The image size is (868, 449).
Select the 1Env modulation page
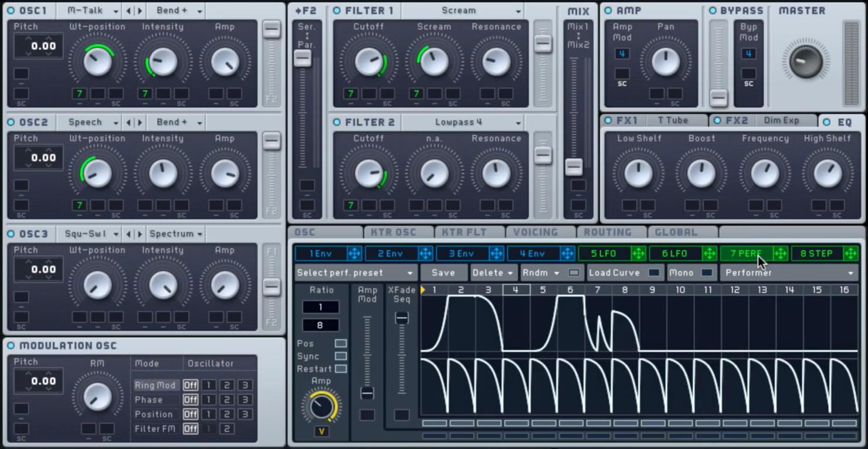coord(321,253)
